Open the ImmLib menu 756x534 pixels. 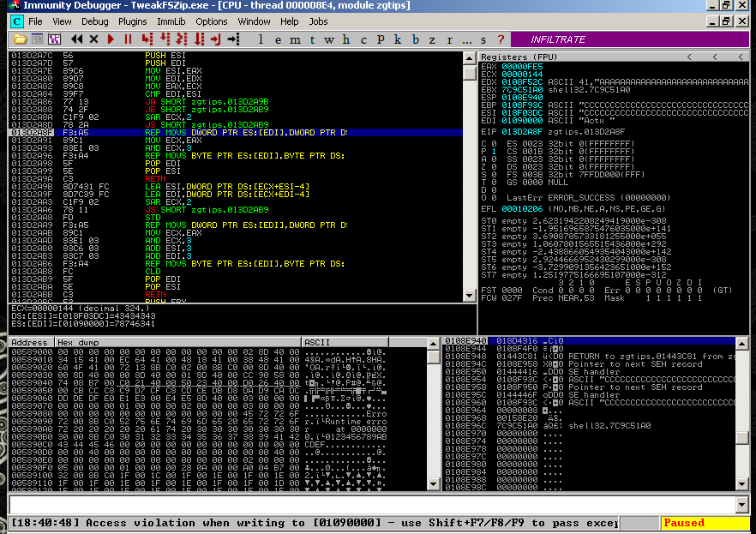(x=171, y=21)
